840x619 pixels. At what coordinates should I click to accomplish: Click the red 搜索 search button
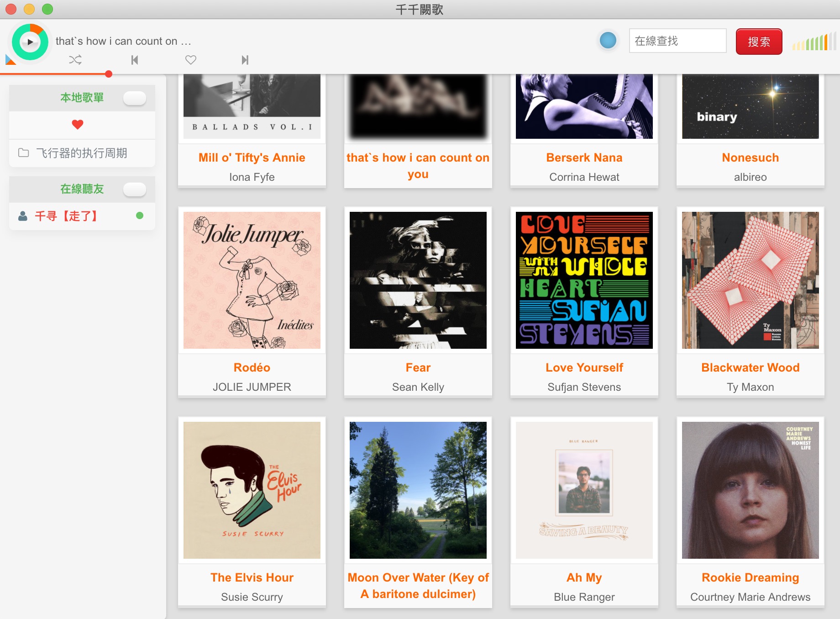[x=759, y=42]
